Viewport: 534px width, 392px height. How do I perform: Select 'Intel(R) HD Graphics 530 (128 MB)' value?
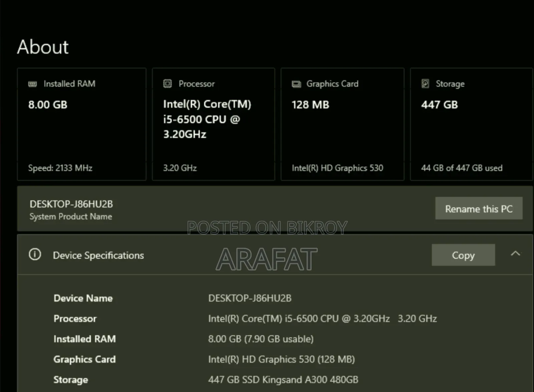281,359
